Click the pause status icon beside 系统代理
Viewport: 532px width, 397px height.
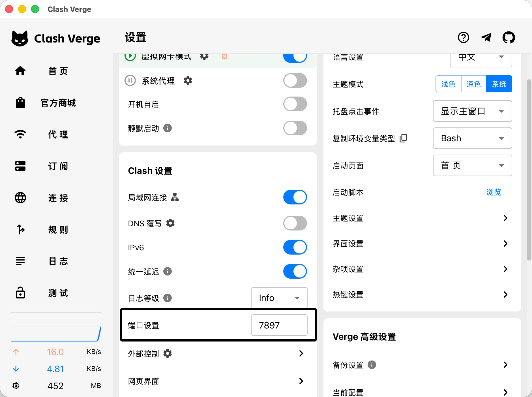(x=130, y=81)
